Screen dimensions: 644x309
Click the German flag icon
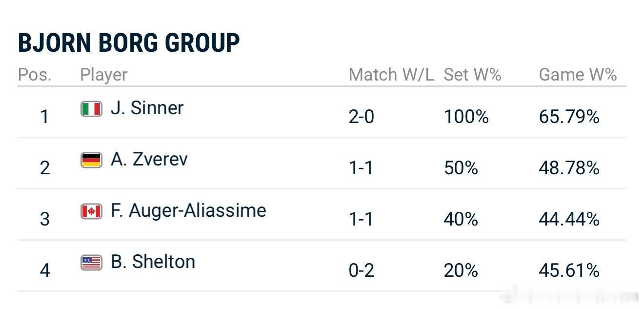pos(91,160)
